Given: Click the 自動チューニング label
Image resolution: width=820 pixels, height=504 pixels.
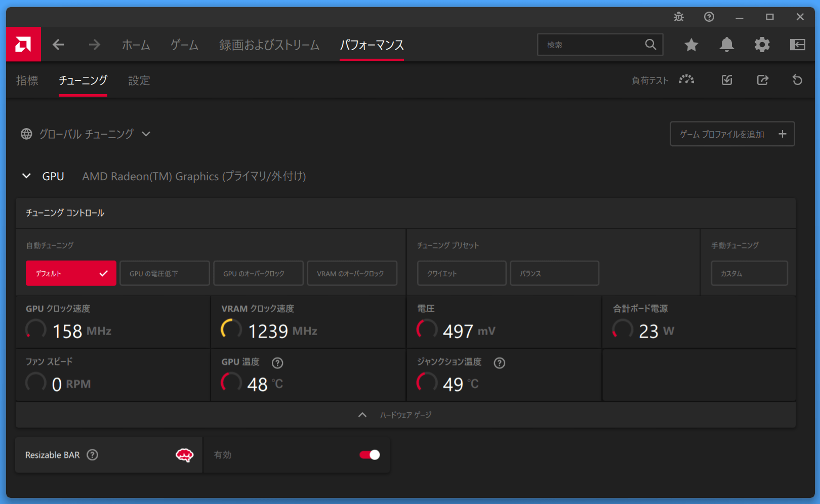Looking at the screenshot, I should point(50,245).
